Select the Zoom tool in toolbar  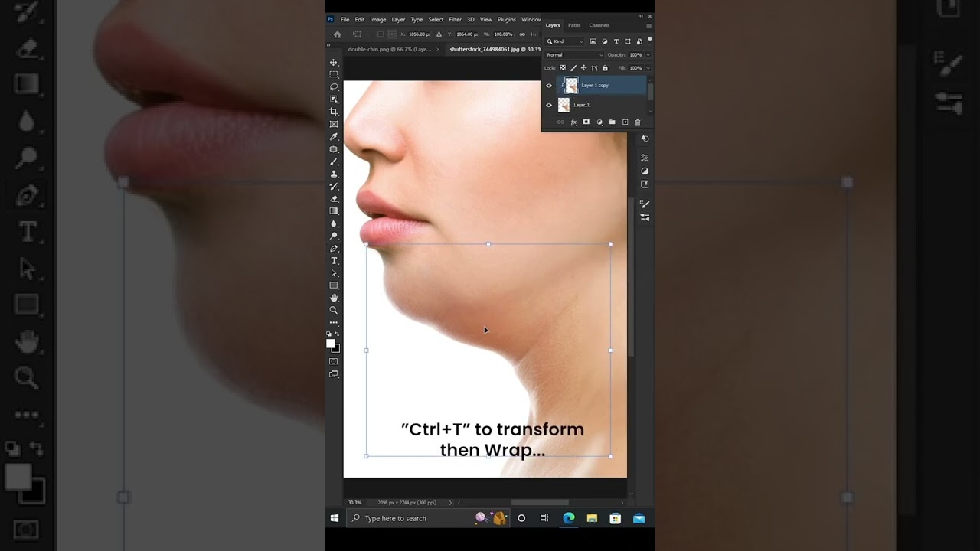(334, 310)
